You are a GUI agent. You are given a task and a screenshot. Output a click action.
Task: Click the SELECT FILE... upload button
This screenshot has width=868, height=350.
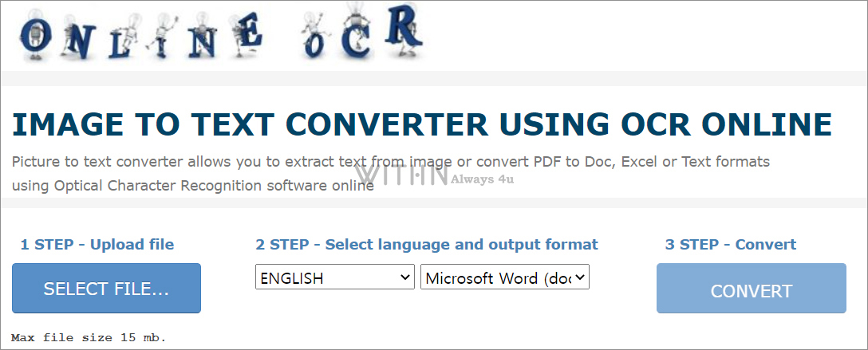click(x=106, y=288)
